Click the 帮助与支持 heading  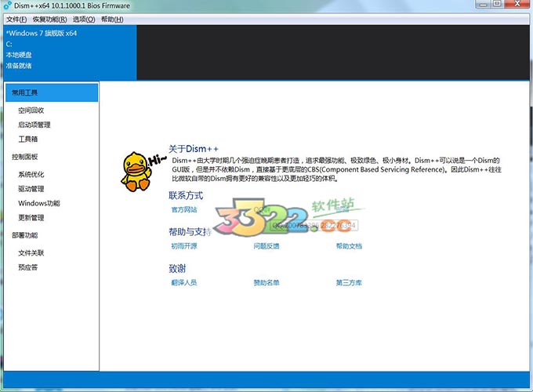pos(190,232)
